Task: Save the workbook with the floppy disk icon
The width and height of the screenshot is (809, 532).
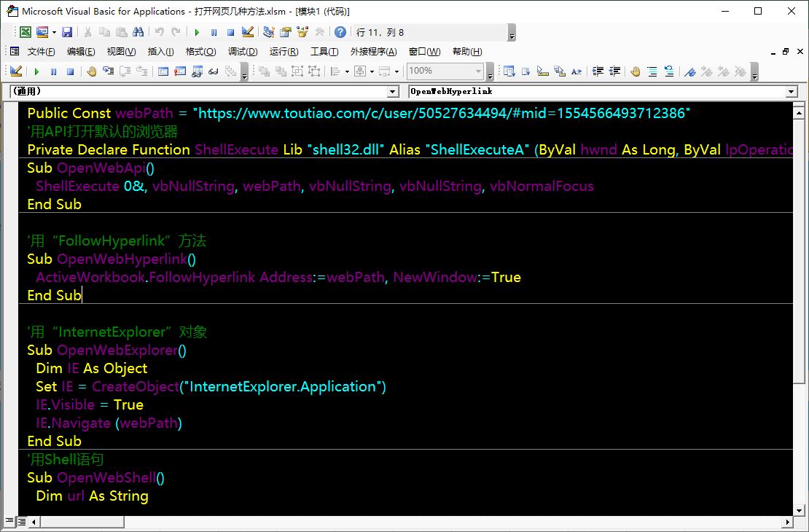Action: coord(67,32)
